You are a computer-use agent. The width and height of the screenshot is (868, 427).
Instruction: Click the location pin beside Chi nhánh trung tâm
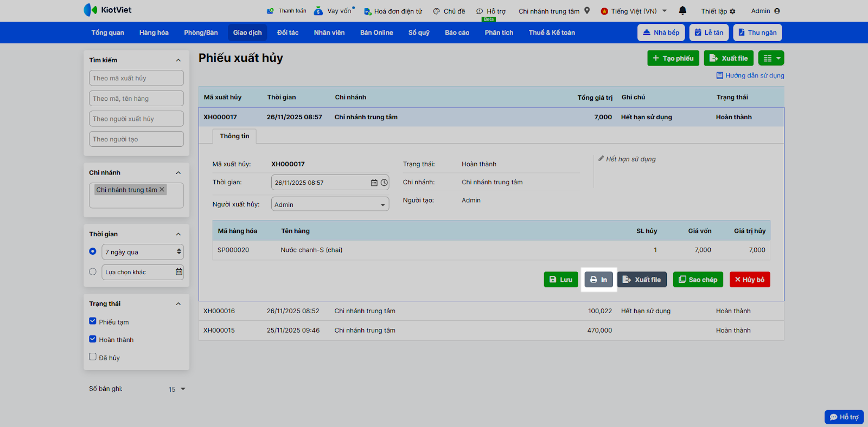tap(587, 10)
